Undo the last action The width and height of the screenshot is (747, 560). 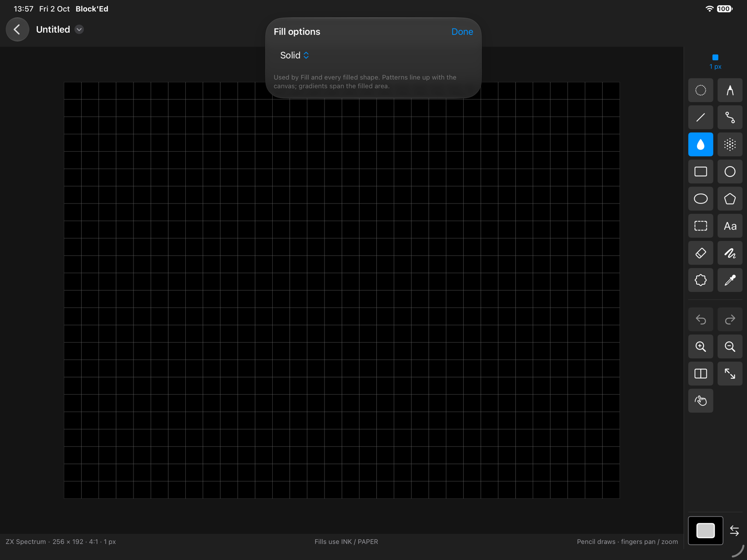(x=700, y=319)
